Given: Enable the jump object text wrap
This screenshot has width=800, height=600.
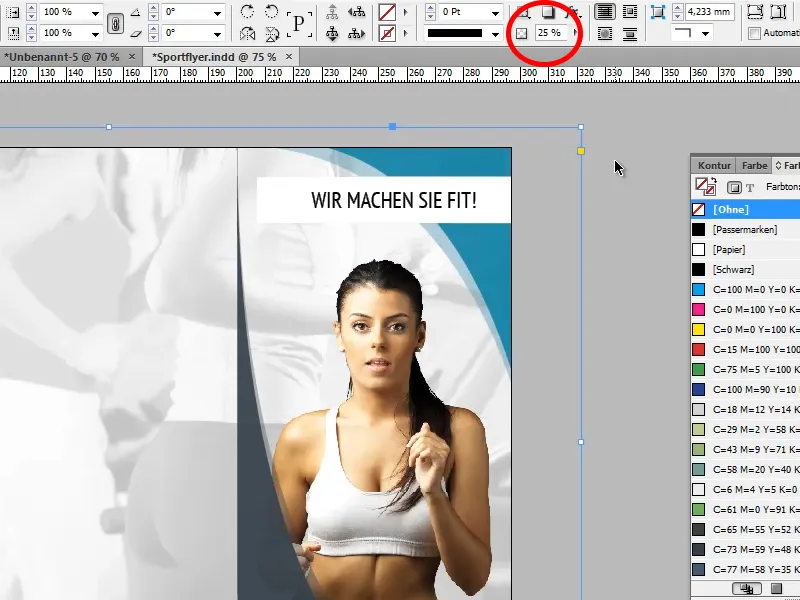Looking at the screenshot, I should (630, 34).
